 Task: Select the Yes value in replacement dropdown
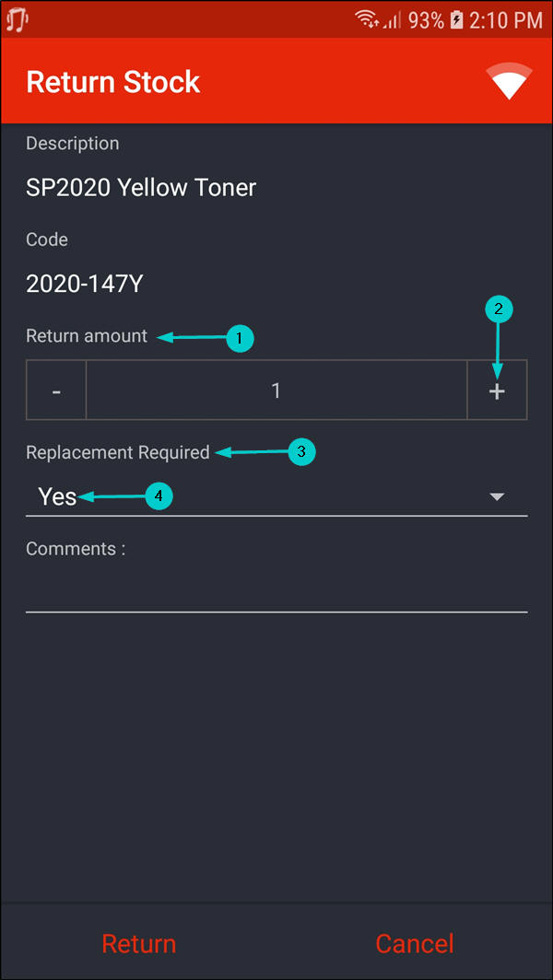pyautogui.click(x=57, y=496)
